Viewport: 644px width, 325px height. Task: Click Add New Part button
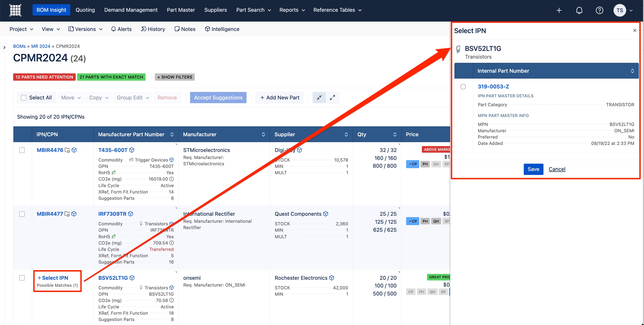coord(280,98)
